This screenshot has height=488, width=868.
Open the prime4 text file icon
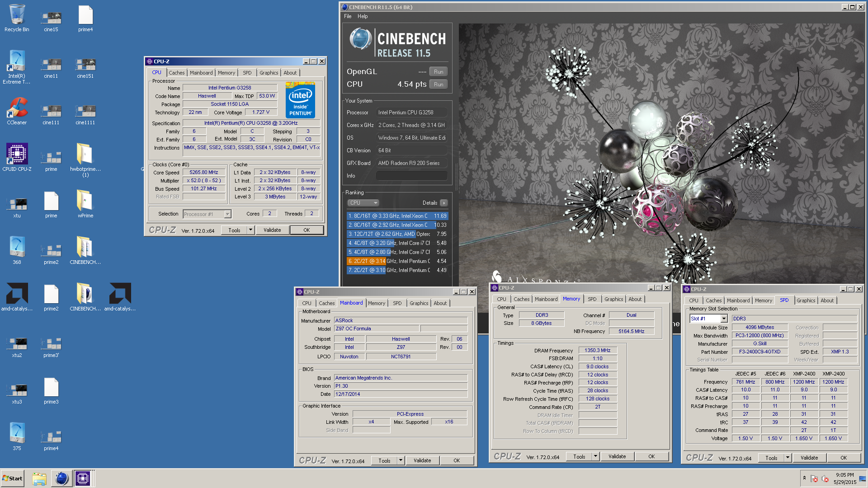click(x=85, y=18)
